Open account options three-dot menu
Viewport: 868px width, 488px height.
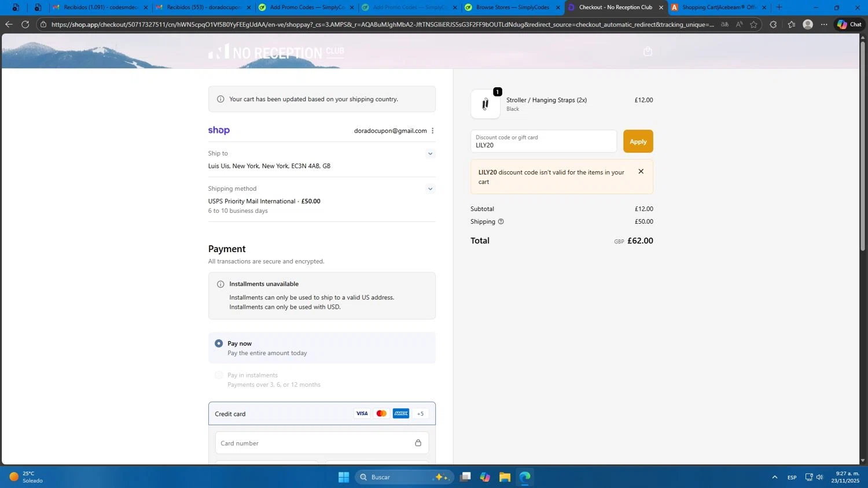point(432,131)
